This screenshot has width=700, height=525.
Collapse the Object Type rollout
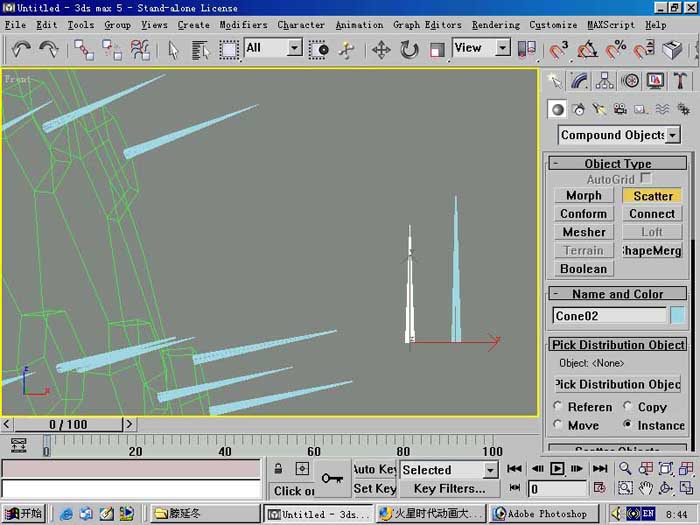pyautogui.click(x=617, y=163)
